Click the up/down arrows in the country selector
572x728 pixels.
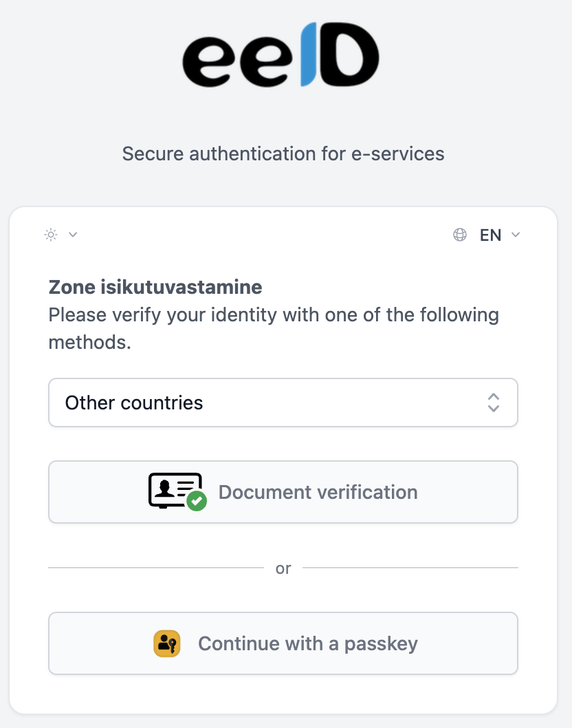[493, 403]
